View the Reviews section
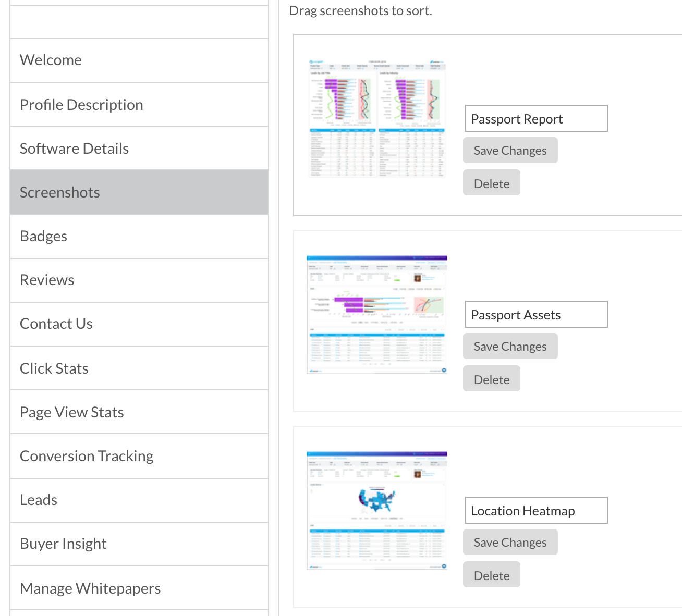The height and width of the screenshot is (616, 682). coord(47,280)
